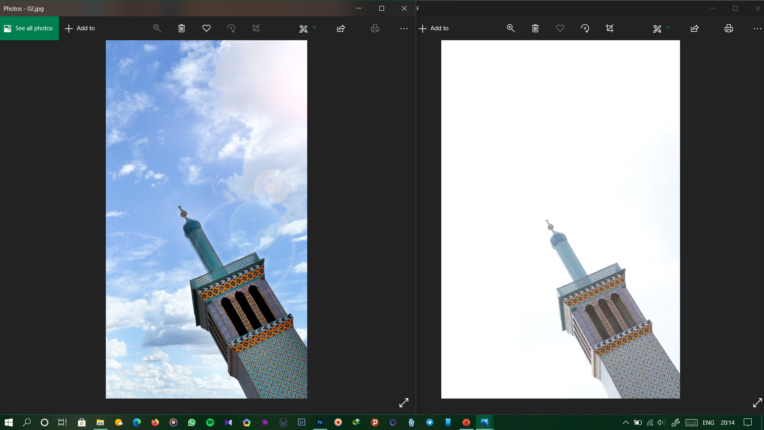Open the See more ellipsis in left window
The width and height of the screenshot is (764, 430).
(x=403, y=28)
